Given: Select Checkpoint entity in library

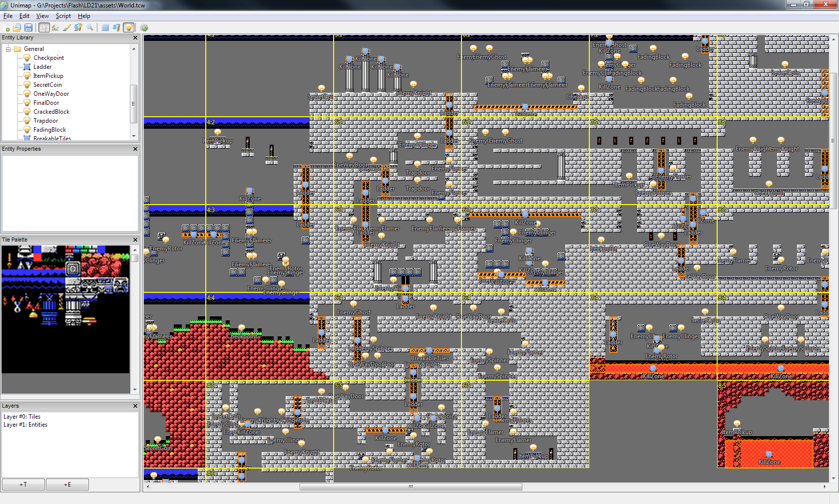Looking at the screenshot, I should (48, 58).
